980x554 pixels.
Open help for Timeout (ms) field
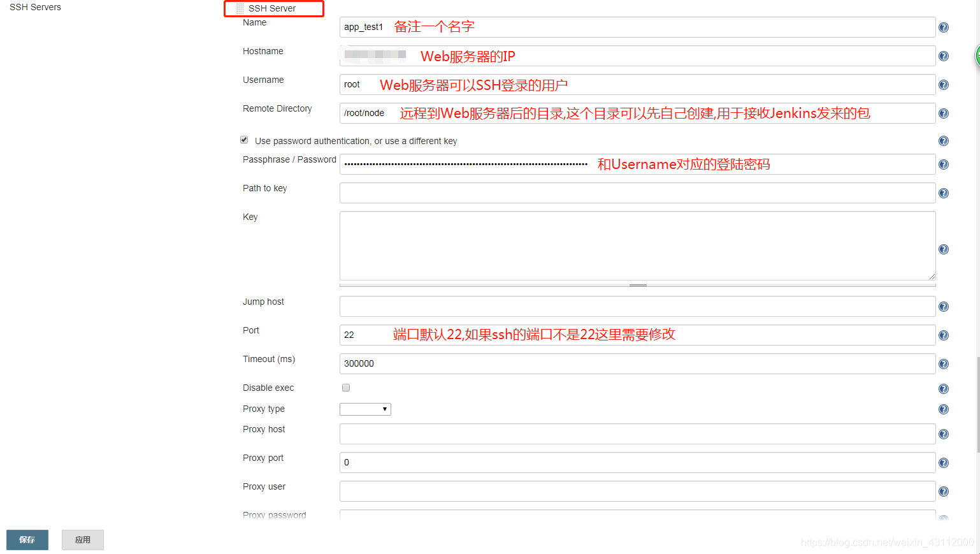[x=944, y=364]
